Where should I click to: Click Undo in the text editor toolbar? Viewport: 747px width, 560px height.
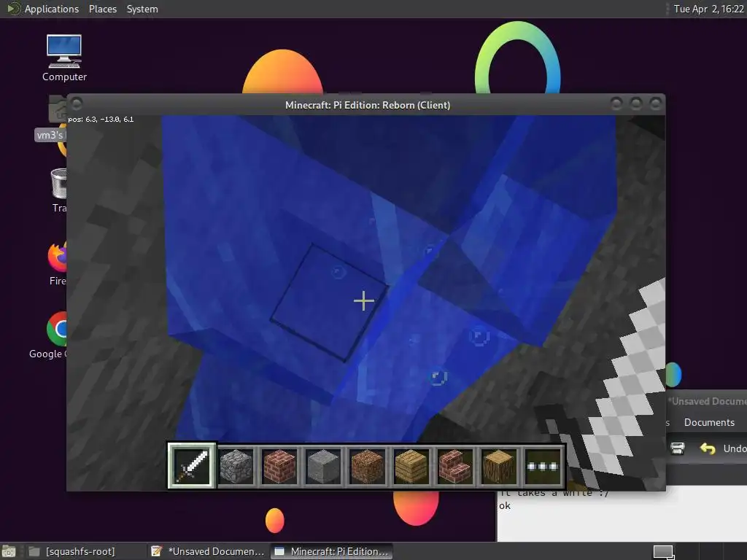click(722, 448)
